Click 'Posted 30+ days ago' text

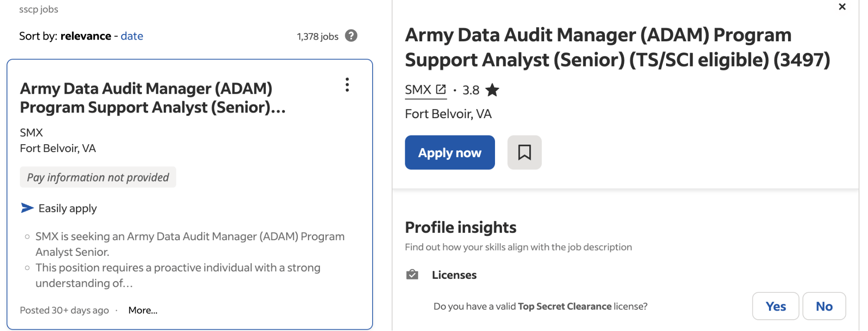[x=64, y=310]
